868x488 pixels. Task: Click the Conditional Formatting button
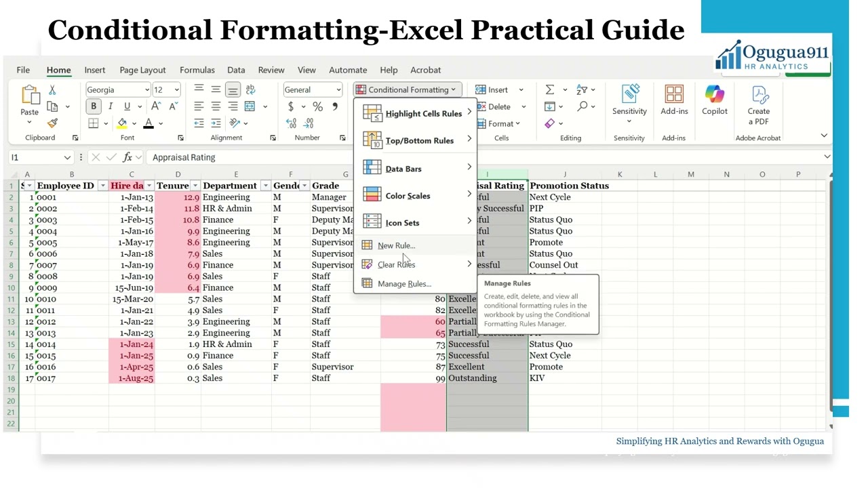click(x=408, y=89)
